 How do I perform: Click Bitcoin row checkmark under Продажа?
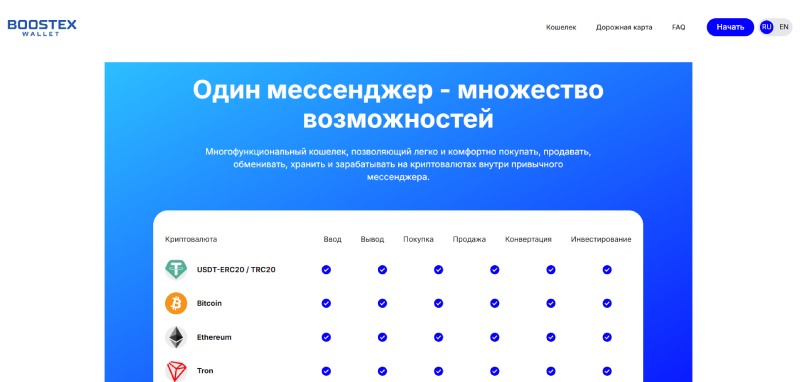tap(494, 303)
